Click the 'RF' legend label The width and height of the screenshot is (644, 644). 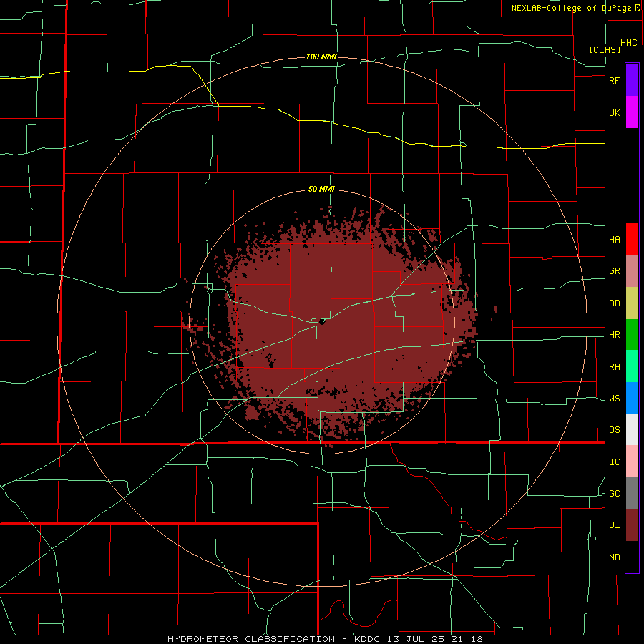(614, 80)
